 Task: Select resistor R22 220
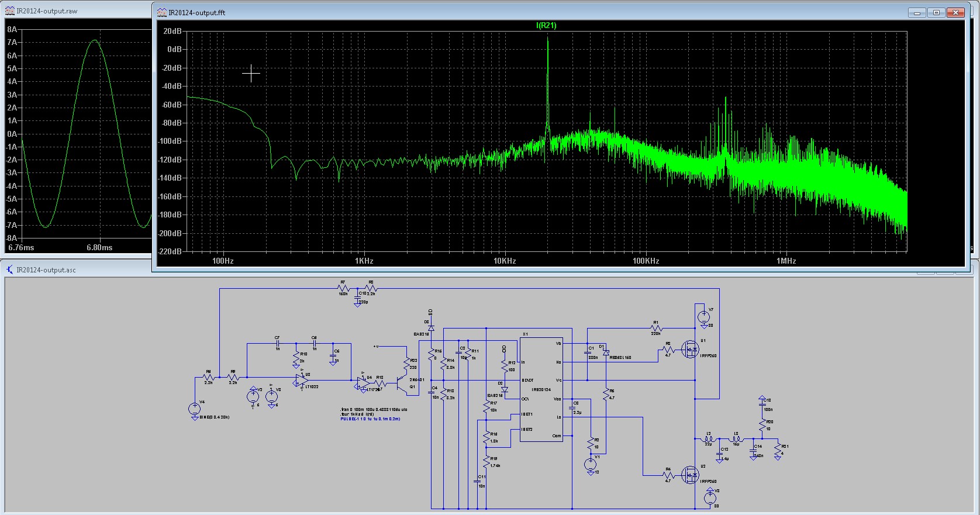pyautogui.click(x=406, y=364)
